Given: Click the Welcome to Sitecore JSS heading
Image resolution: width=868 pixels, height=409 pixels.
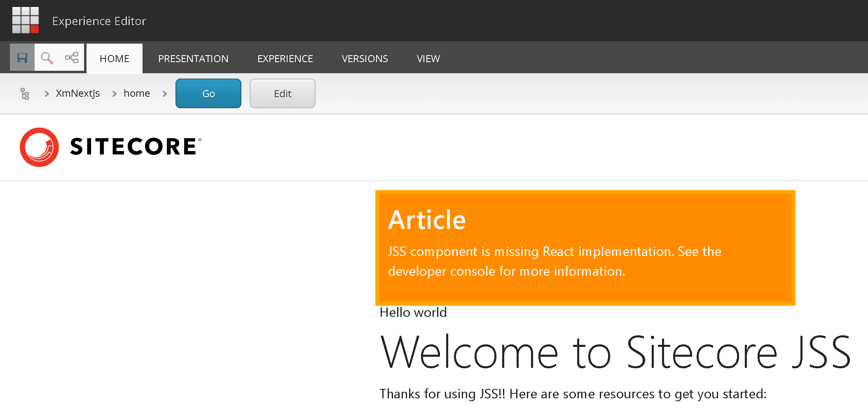Looking at the screenshot, I should click(x=615, y=352).
